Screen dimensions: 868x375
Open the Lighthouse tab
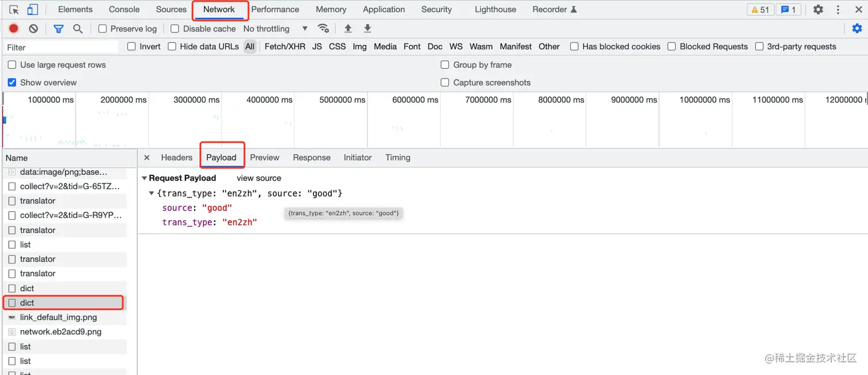point(495,10)
